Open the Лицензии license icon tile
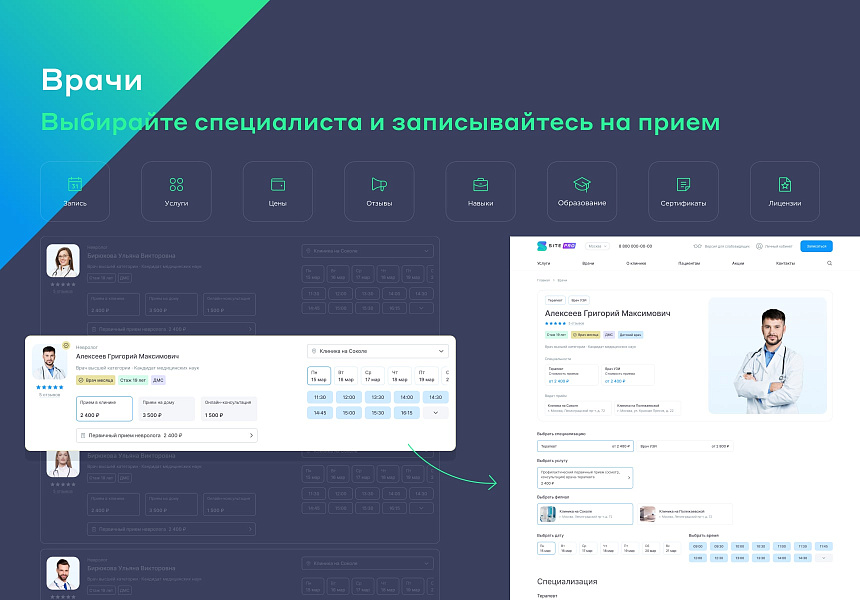The height and width of the screenshot is (600, 860). tap(785, 191)
